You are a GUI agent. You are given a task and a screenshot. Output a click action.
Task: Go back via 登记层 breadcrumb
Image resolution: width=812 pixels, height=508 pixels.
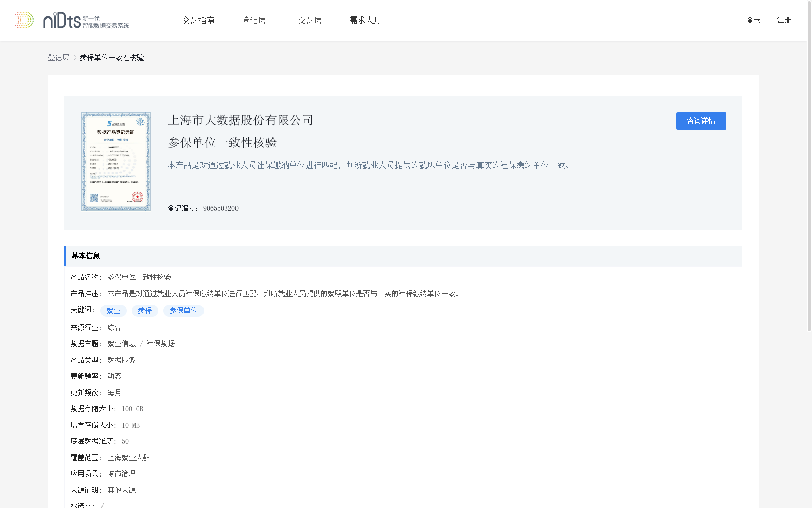[58, 58]
